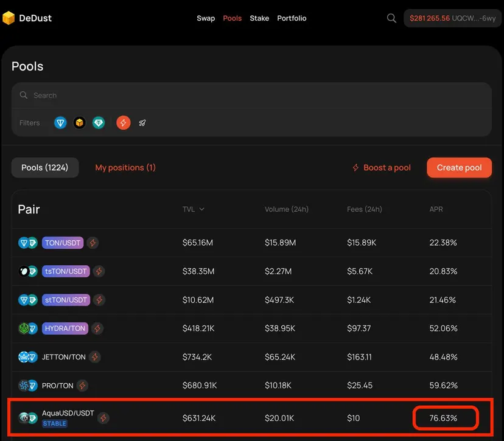The image size is (504, 441).
Task: Click the $631.24K TVL value
Action: 199,418
